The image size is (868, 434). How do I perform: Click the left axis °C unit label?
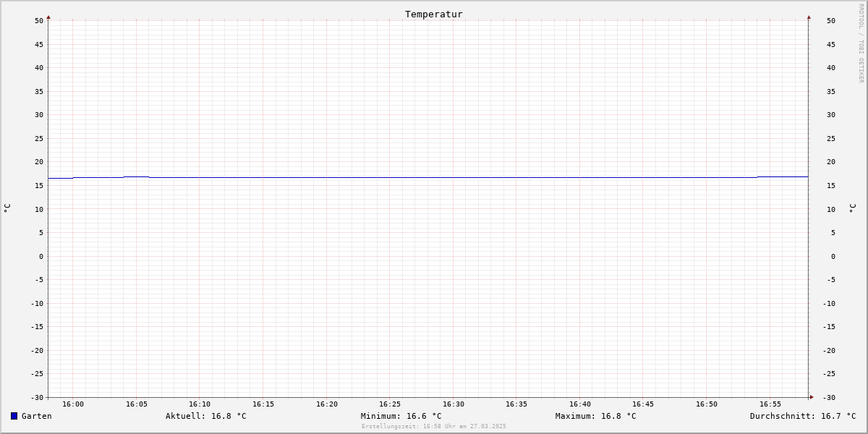pos(7,208)
